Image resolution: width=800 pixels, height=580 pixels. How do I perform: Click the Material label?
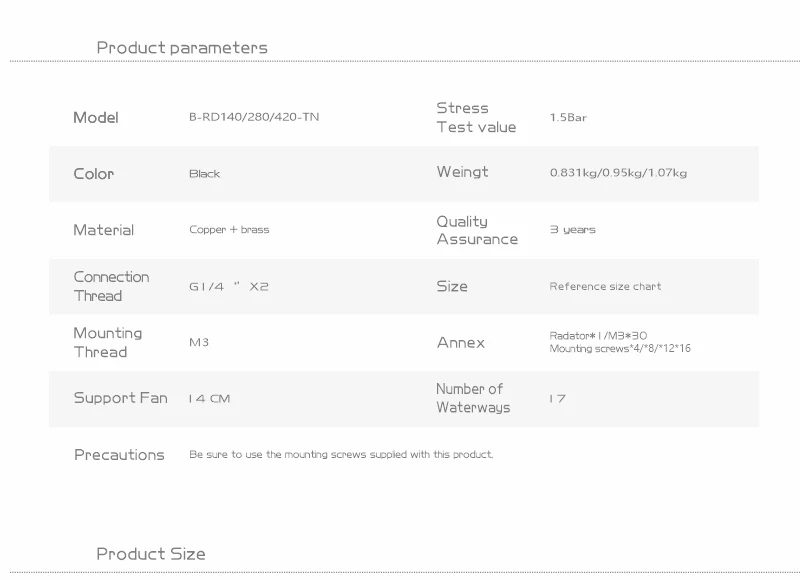(103, 229)
